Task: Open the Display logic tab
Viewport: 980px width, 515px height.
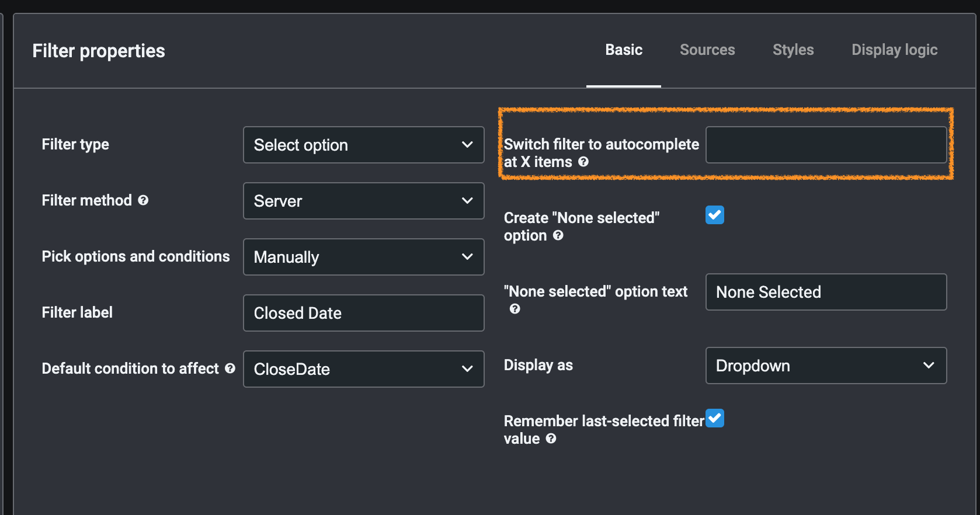Action: click(x=895, y=50)
